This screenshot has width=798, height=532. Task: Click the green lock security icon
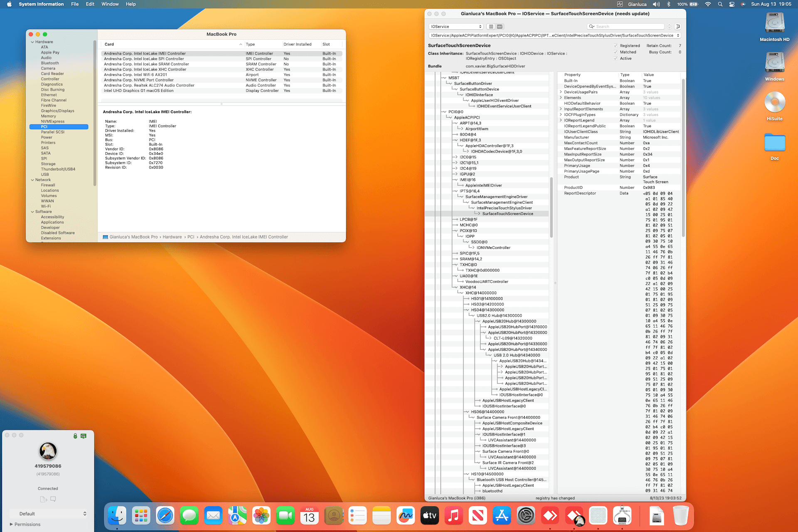tap(75, 436)
